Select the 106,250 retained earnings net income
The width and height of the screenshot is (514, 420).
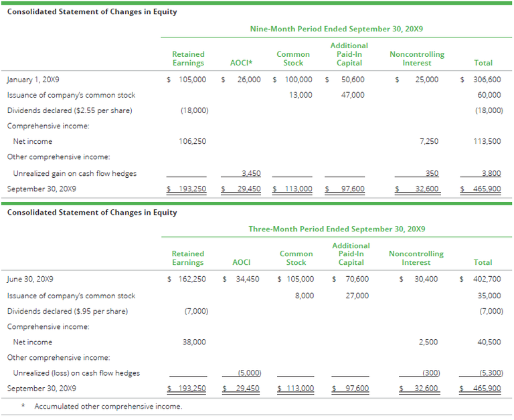193,141
